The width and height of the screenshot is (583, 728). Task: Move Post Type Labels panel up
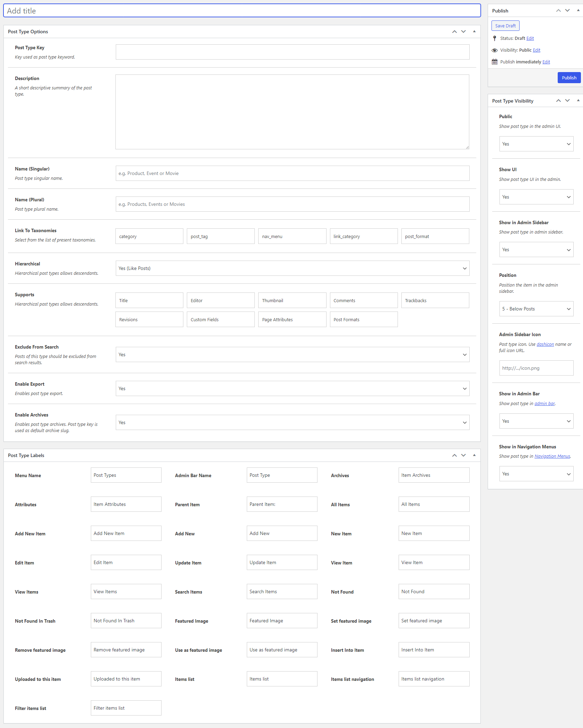pyautogui.click(x=454, y=455)
